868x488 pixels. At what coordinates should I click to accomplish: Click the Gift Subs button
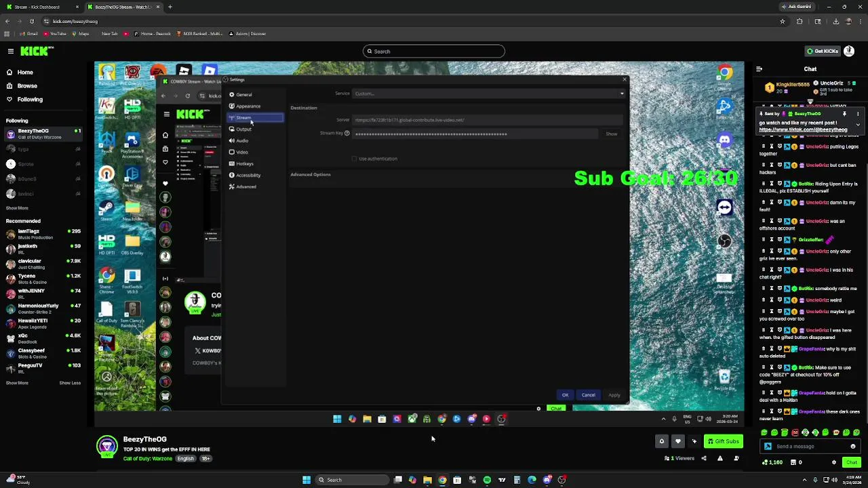click(x=723, y=441)
